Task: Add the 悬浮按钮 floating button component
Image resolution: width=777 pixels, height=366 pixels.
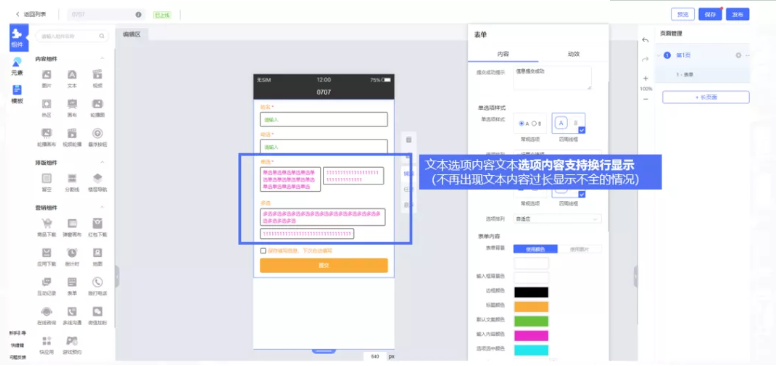Action: point(98,137)
